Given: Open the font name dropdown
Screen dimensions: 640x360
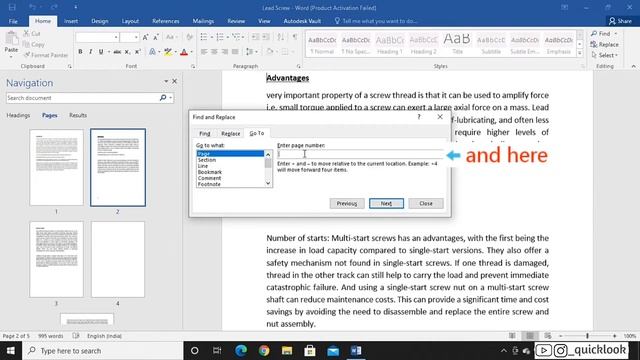Looking at the screenshot, I should coord(116,37).
